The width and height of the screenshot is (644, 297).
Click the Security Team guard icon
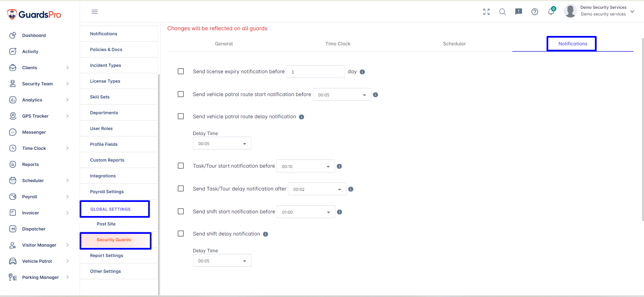[x=13, y=84]
